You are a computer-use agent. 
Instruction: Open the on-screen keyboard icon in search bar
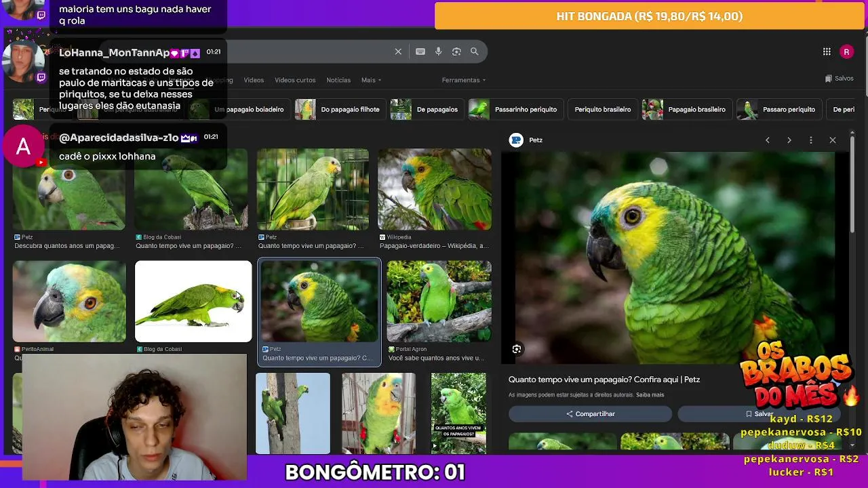click(420, 52)
